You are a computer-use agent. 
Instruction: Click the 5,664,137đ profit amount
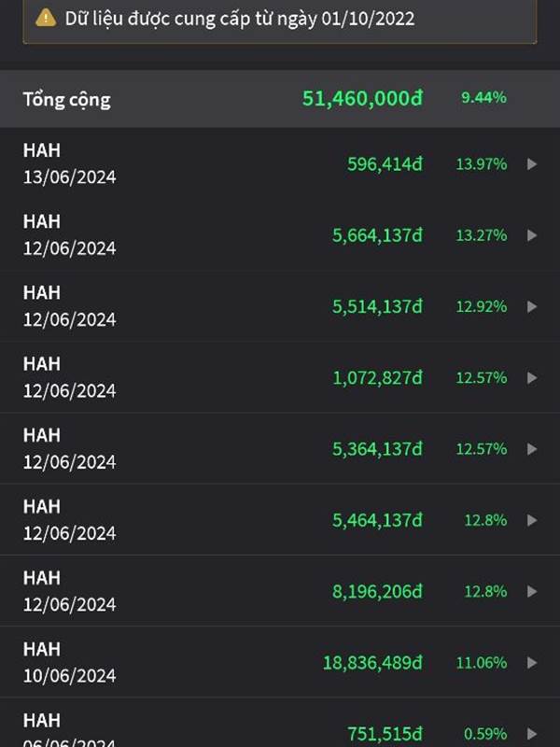click(377, 235)
